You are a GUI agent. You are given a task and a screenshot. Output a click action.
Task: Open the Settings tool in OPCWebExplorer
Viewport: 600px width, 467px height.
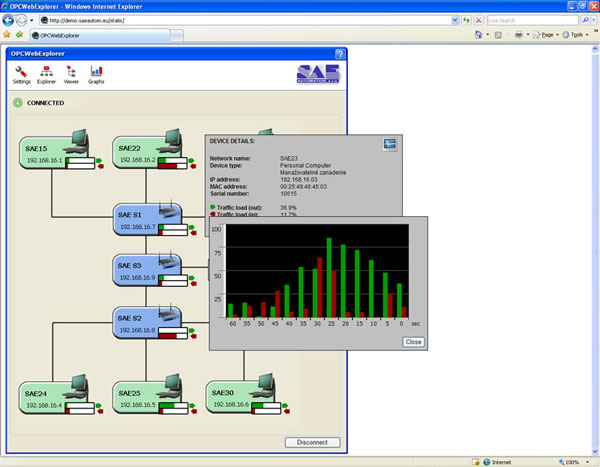click(x=21, y=75)
